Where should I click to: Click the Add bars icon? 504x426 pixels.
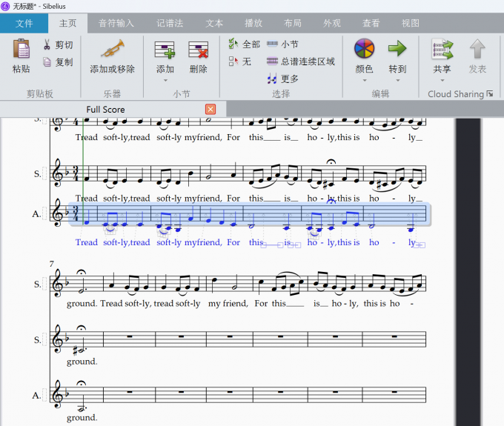point(165,50)
